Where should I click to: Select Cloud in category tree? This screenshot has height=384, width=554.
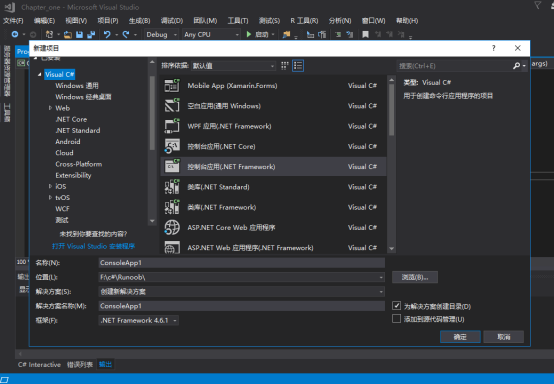click(x=64, y=153)
